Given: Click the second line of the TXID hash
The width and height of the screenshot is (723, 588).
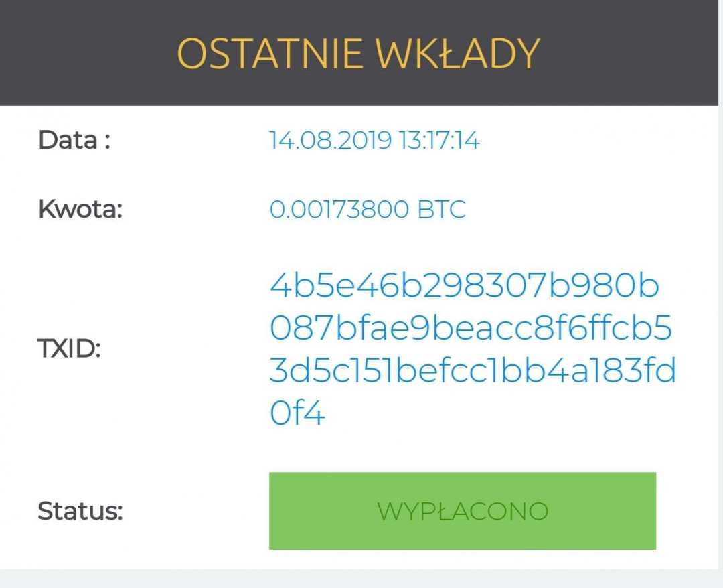Looking at the screenshot, I should point(469,327).
